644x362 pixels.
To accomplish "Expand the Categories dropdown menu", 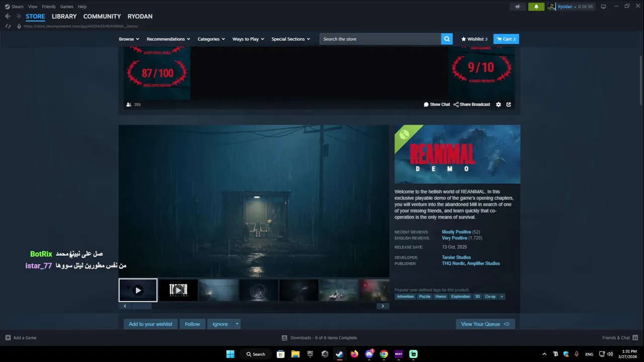I will [211, 39].
